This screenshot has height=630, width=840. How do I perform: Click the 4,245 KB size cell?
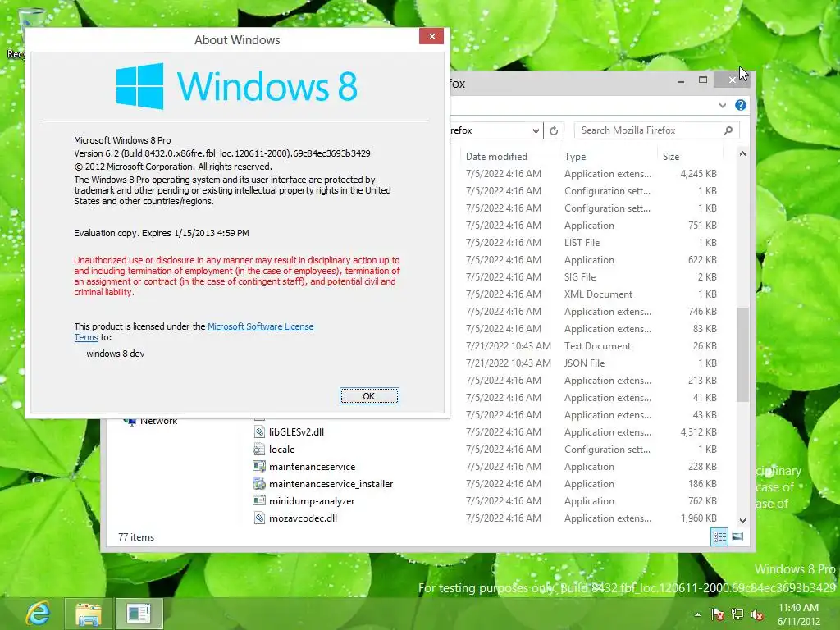click(x=699, y=174)
